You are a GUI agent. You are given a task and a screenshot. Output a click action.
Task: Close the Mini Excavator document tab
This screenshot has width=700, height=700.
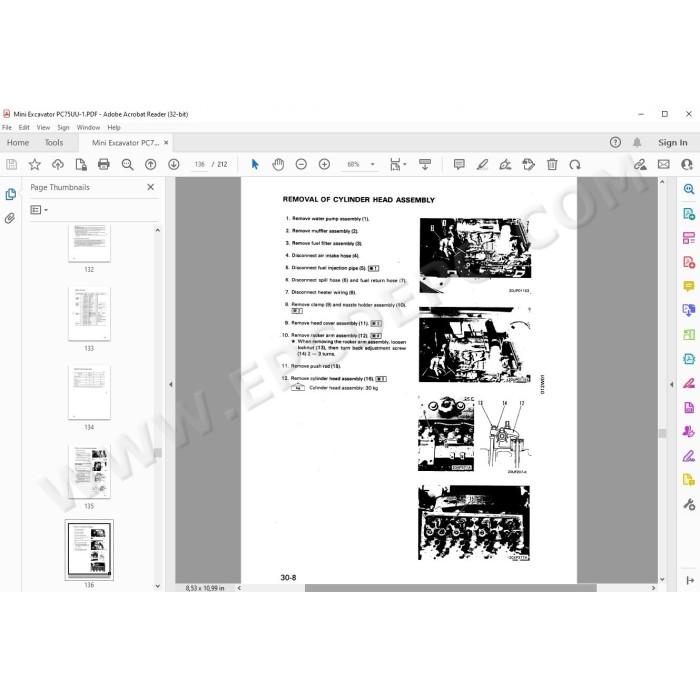(x=166, y=142)
